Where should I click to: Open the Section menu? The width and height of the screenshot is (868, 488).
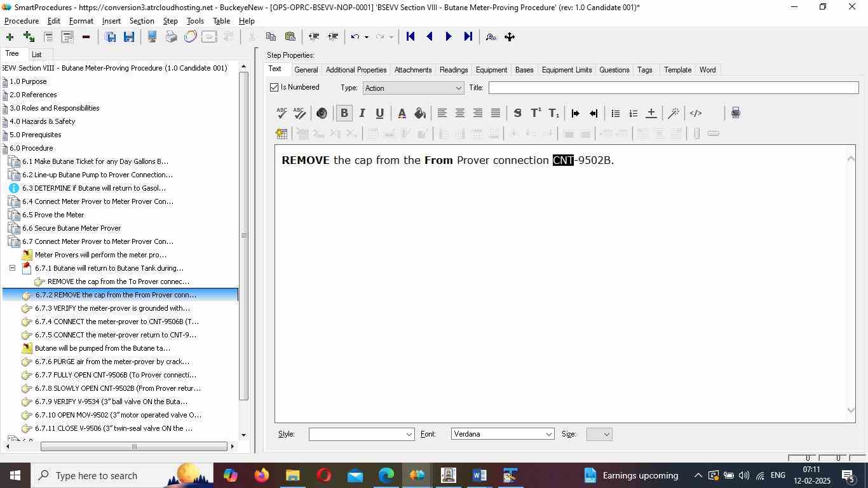coord(142,21)
